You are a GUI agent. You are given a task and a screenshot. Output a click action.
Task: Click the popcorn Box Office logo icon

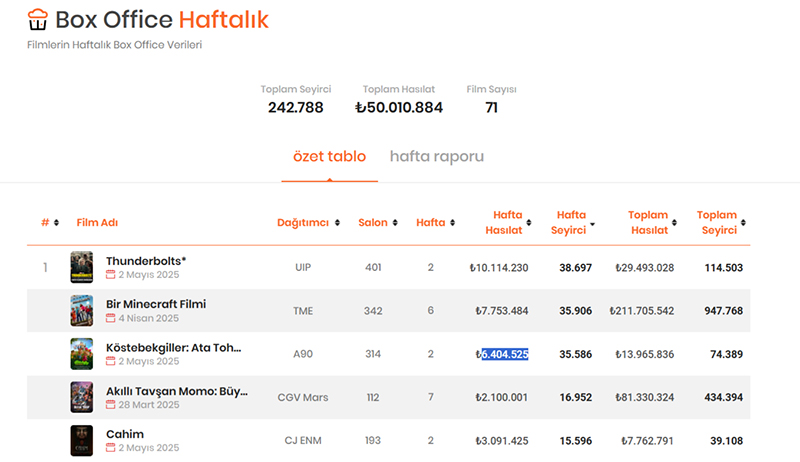[x=38, y=18]
